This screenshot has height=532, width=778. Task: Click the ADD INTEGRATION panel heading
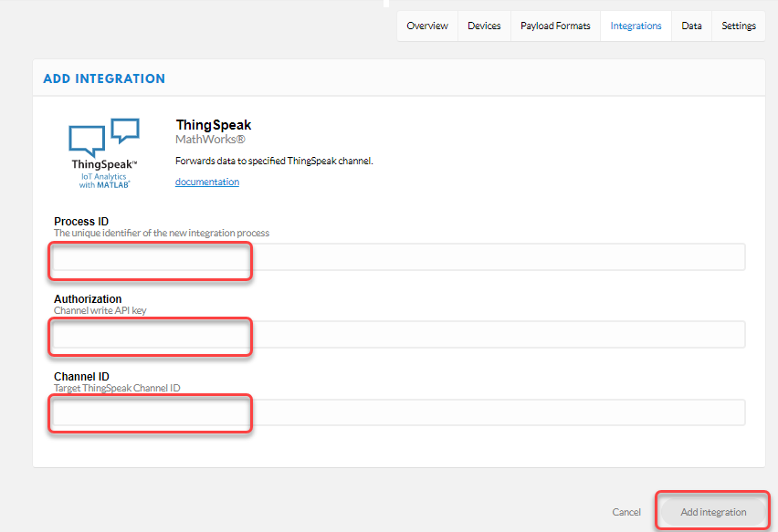point(104,78)
